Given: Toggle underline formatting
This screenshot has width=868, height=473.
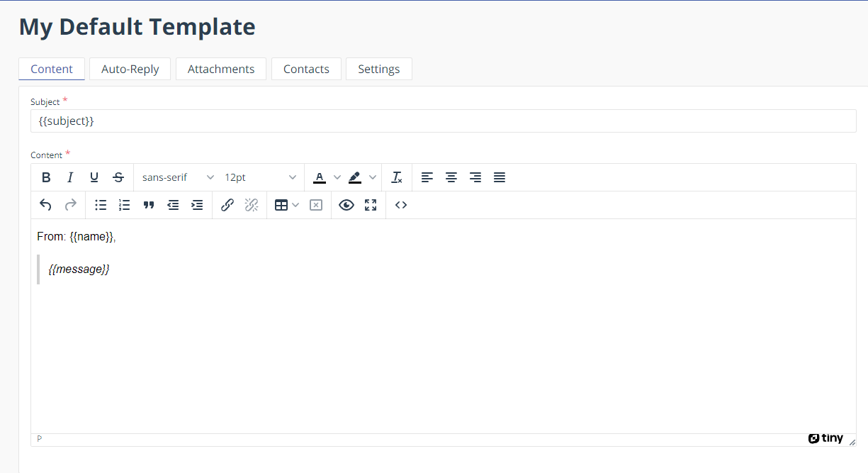Looking at the screenshot, I should [x=94, y=177].
